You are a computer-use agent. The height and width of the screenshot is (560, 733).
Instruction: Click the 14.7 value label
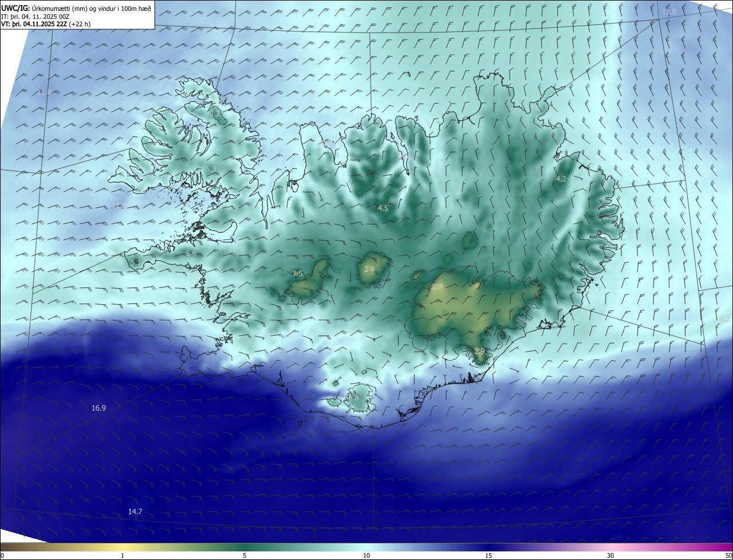[135, 511]
